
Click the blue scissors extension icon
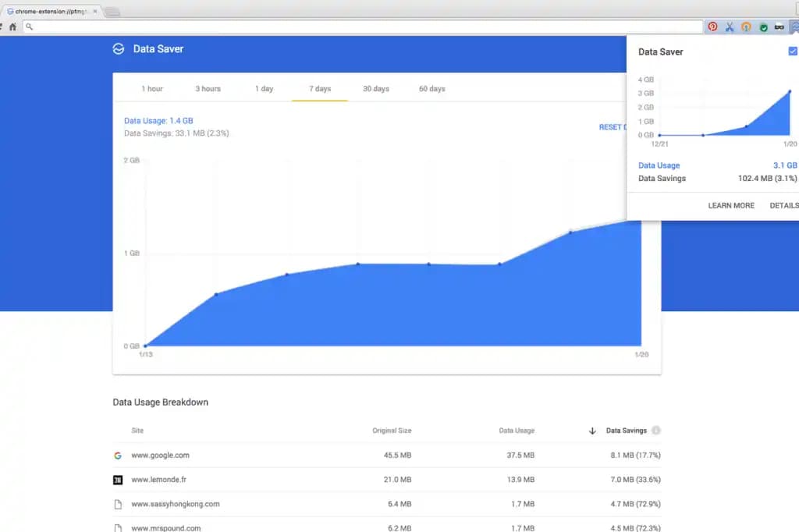730,27
